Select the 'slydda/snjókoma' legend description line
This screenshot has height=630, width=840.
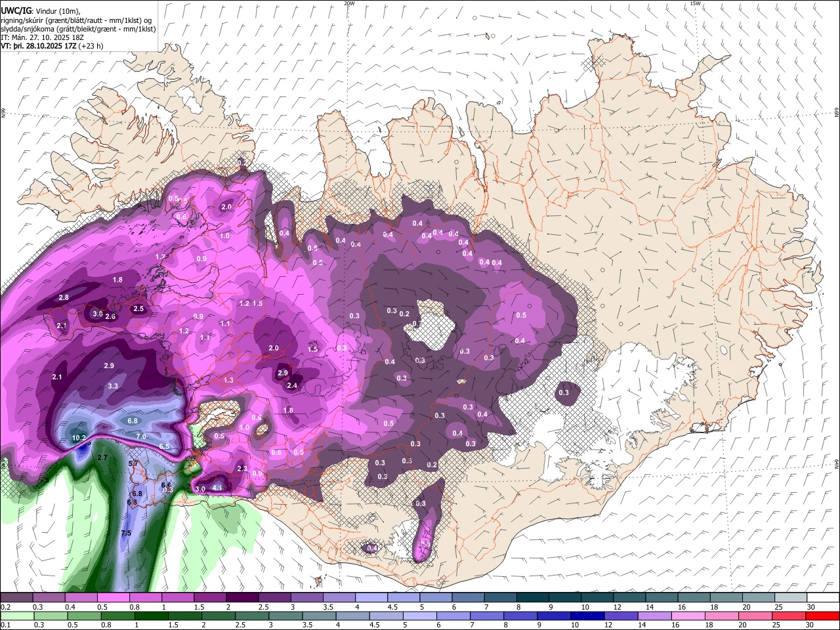(78, 29)
